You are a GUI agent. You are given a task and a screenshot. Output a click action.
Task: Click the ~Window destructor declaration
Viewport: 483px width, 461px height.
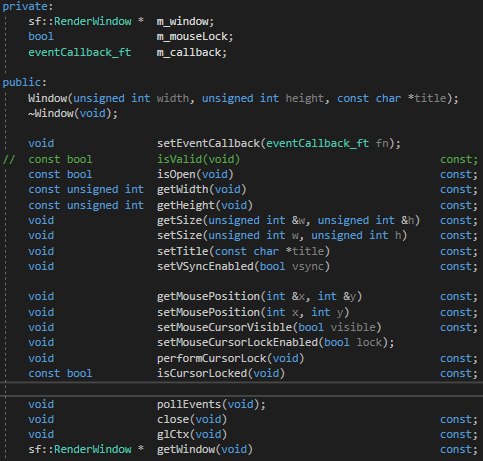(73, 113)
